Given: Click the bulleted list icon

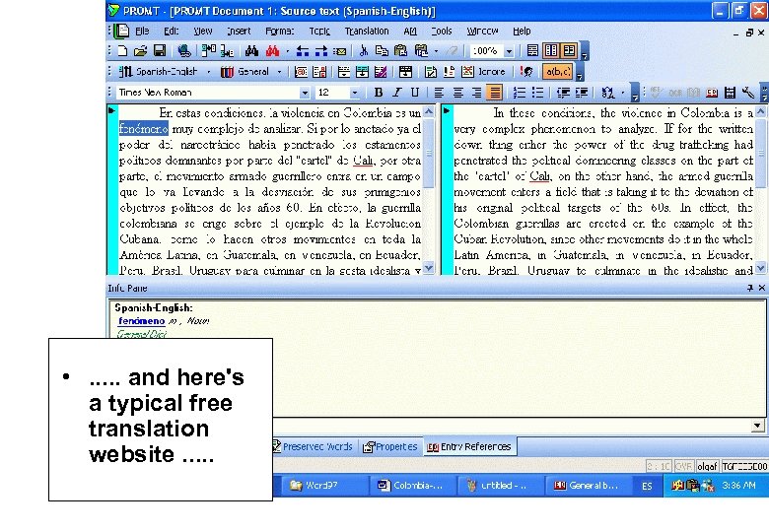Looking at the screenshot, I should (537, 92).
